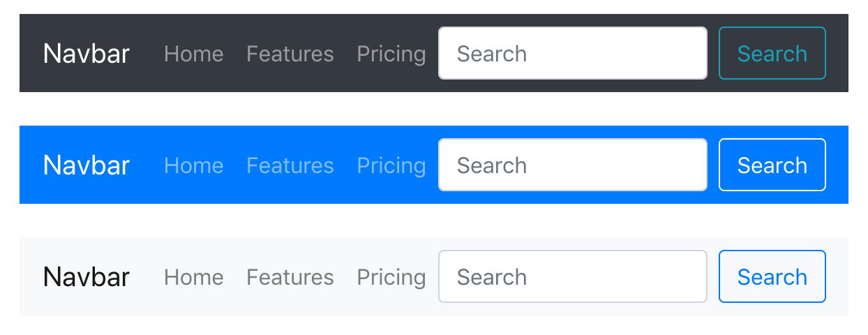Click the Navbar brand in the blue navbar

pyautogui.click(x=87, y=165)
